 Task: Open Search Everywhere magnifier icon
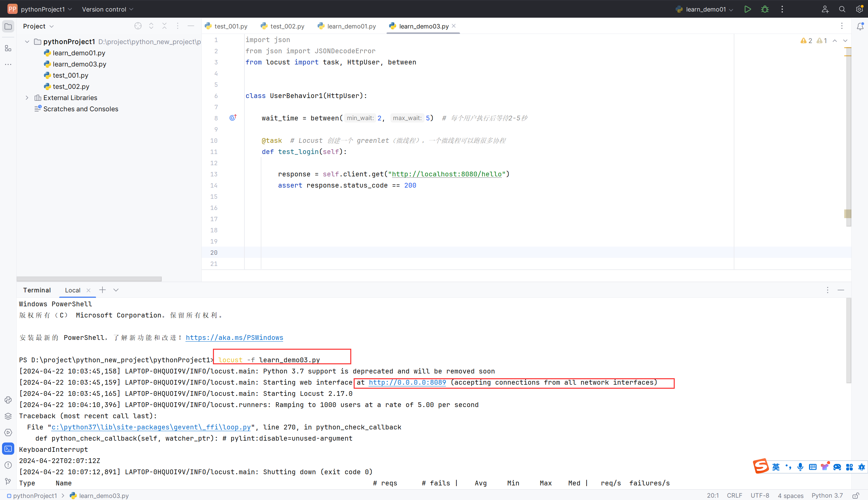coord(842,9)
